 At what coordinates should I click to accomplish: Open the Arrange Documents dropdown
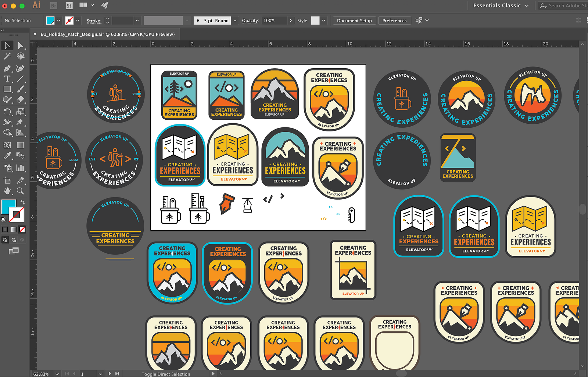(x=87, y=5)
